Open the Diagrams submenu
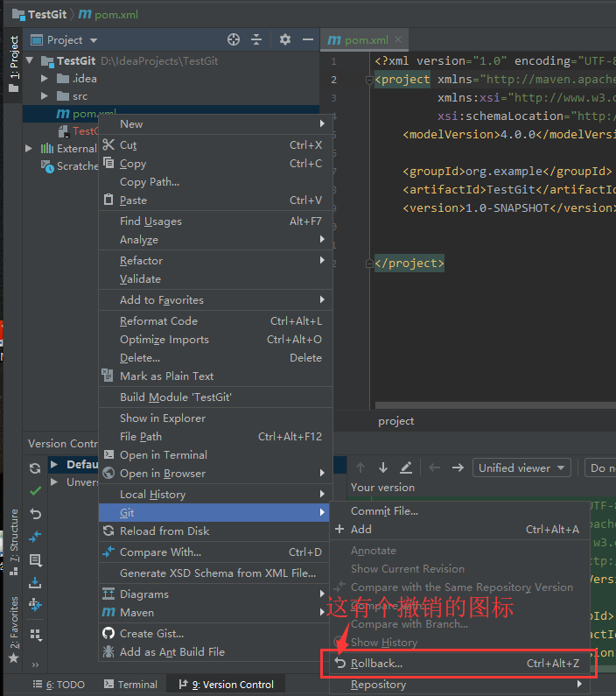The image size is (616, 696). (x=215, y=594)
